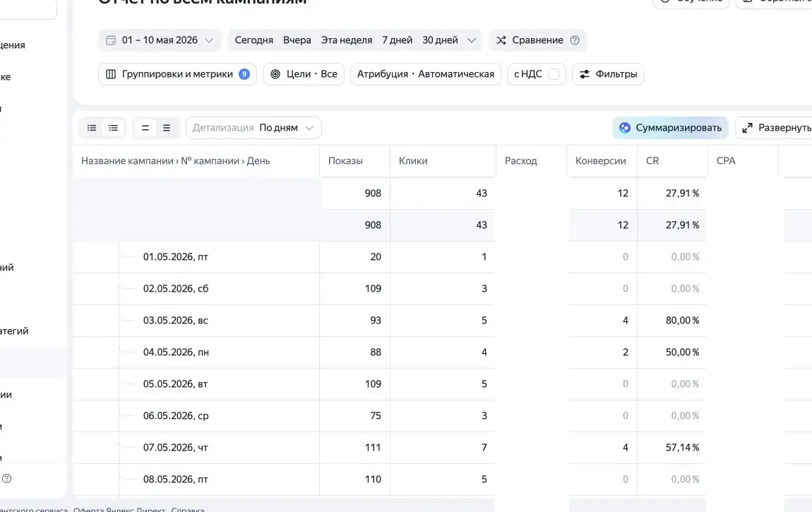Open the Оферта Яндекс Директ footer link

[119, 509]
